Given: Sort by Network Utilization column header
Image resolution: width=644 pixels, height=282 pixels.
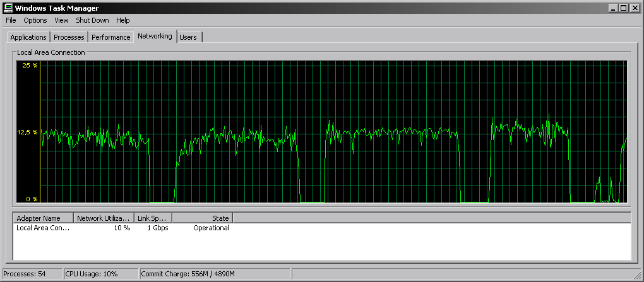Looking at the screenshot, I should point(104,218).
